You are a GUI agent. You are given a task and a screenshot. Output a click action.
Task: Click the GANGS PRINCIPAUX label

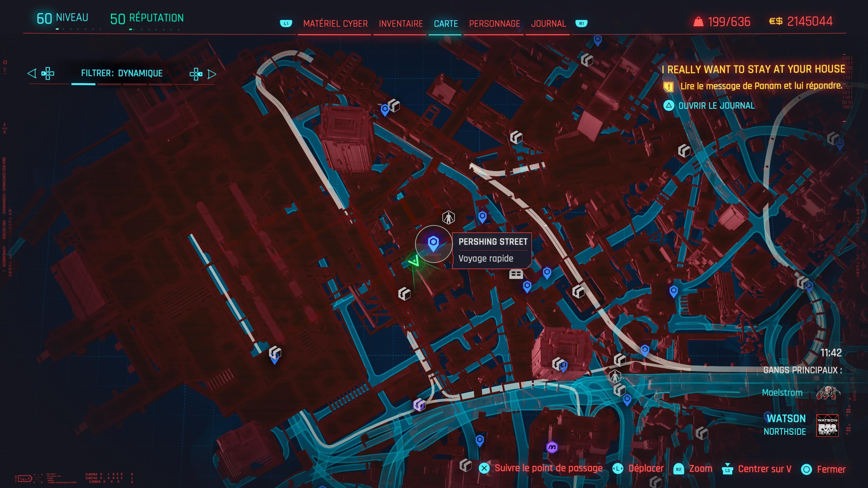[x=803, y=370]
